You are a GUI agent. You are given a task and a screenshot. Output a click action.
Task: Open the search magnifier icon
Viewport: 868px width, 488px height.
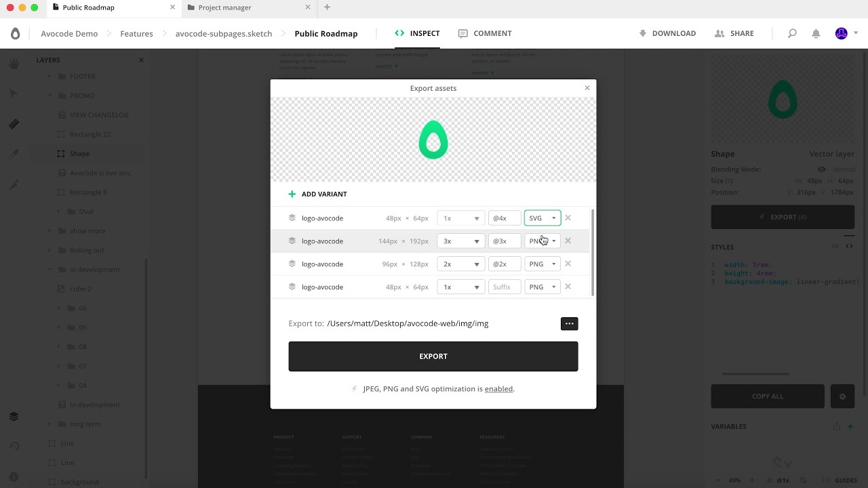[x=792, y=33]
